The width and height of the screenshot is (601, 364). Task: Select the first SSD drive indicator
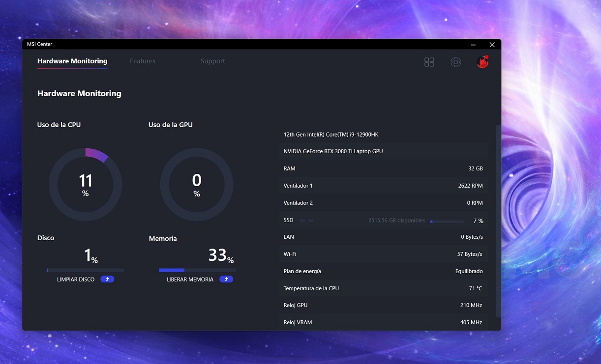point(302,221)
